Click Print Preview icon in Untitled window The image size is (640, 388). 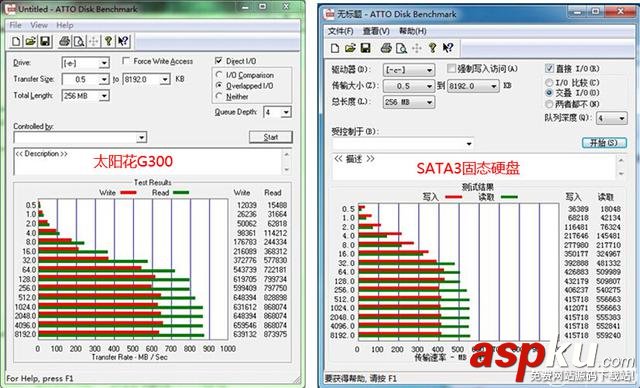click(x=79, y=41)
